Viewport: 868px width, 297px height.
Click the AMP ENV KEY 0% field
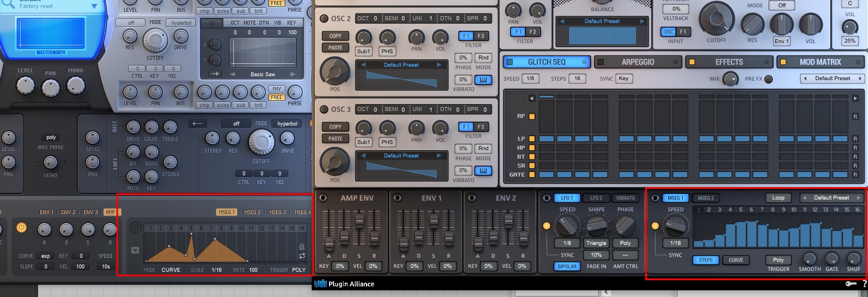[x=340, y=266]
